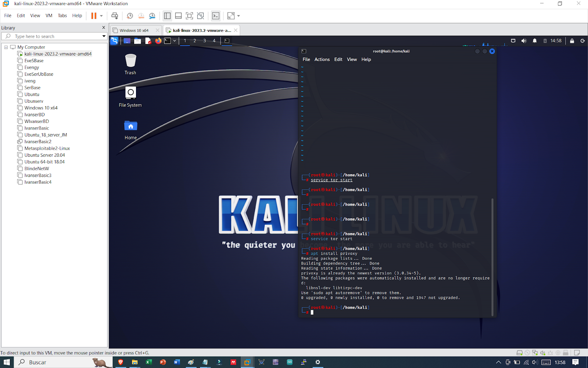This screenshot has width=588, height=368.
Task: Open the power options dropdown arrow beside pause
Action: click(x=101, y=16)
